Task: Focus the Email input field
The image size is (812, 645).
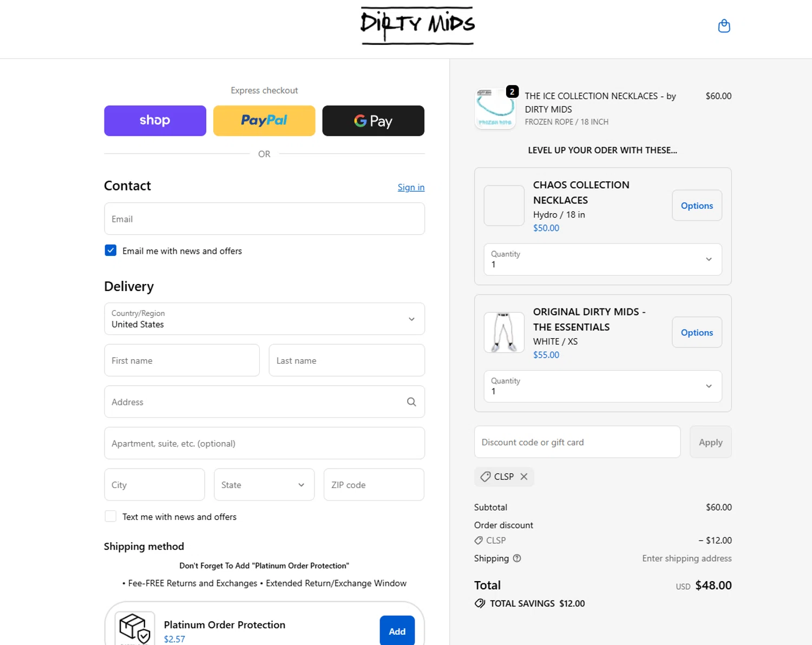Action: tap(264, 219)
